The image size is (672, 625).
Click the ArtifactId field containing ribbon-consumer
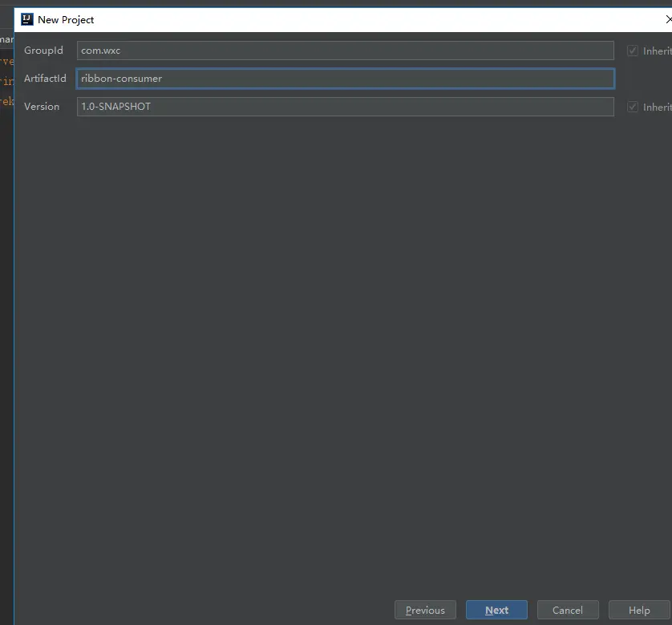click(346, 79)
